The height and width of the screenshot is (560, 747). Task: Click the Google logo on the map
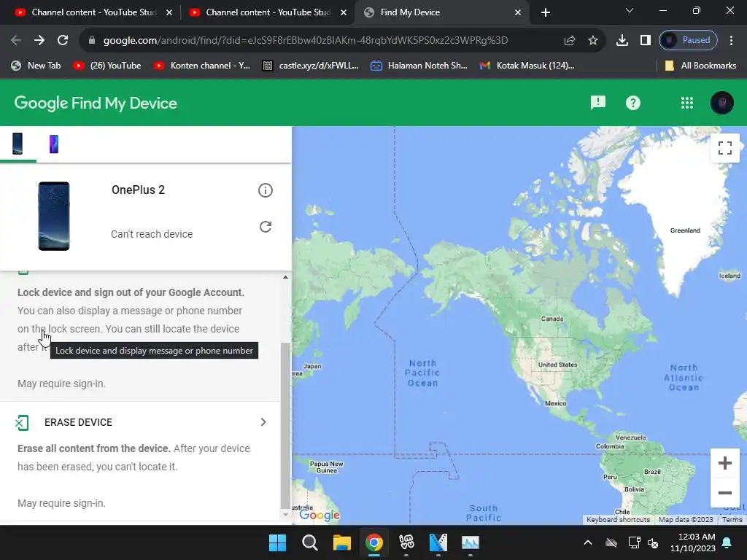(x=320, y=515)
